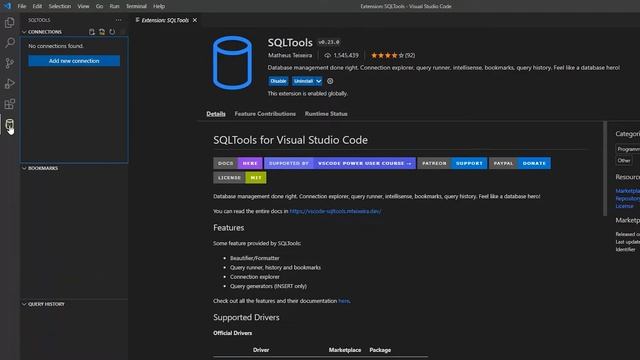Switch to the Feature Contributions tab
The image size is (640, 360).
(265, 114)
